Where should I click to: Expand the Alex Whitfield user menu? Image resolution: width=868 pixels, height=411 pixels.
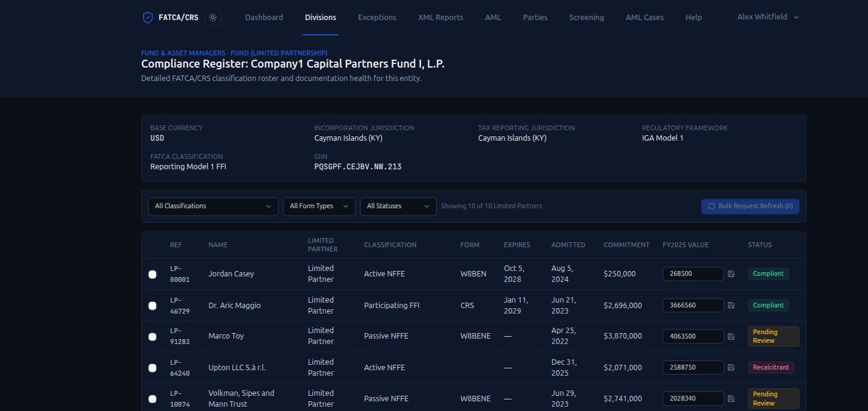tap(767, 17)
